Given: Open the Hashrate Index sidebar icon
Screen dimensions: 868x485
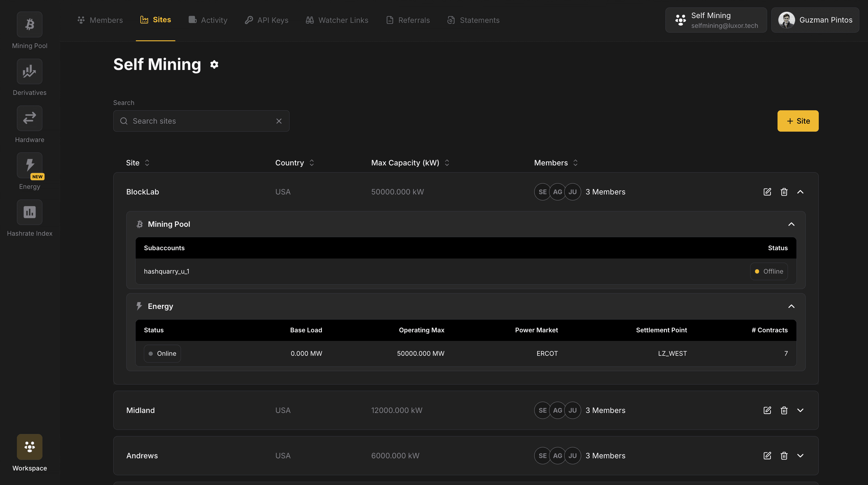Looking at the screenshot, I should coord(29,212).
